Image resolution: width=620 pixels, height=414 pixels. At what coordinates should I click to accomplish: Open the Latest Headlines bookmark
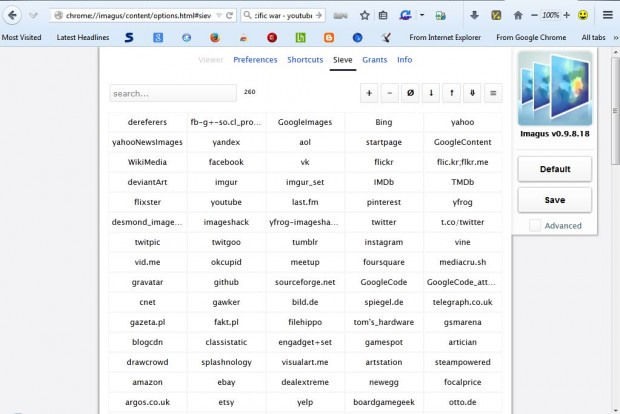(x=83, y=38)
